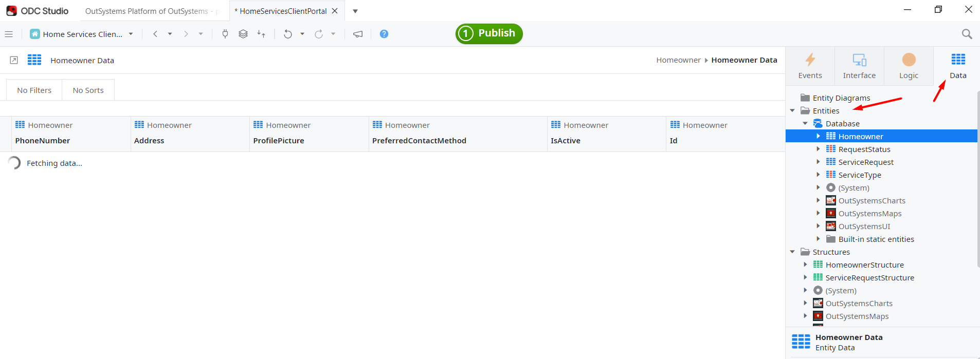Image resolution: width=980 pixels, height=359 pixels.
Task: Switch to the Interface tab
Action: [859, 66]
